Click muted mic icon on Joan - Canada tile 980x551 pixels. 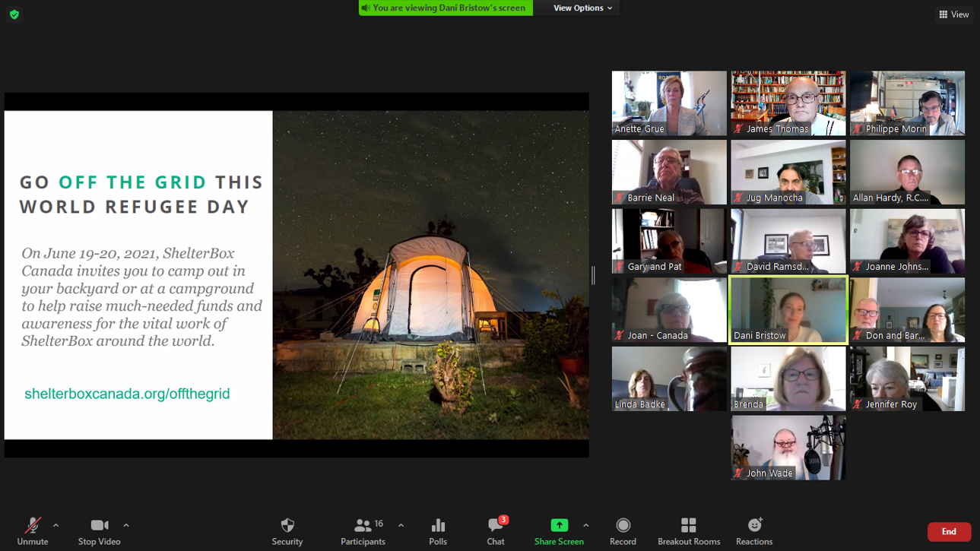point(620,336)
